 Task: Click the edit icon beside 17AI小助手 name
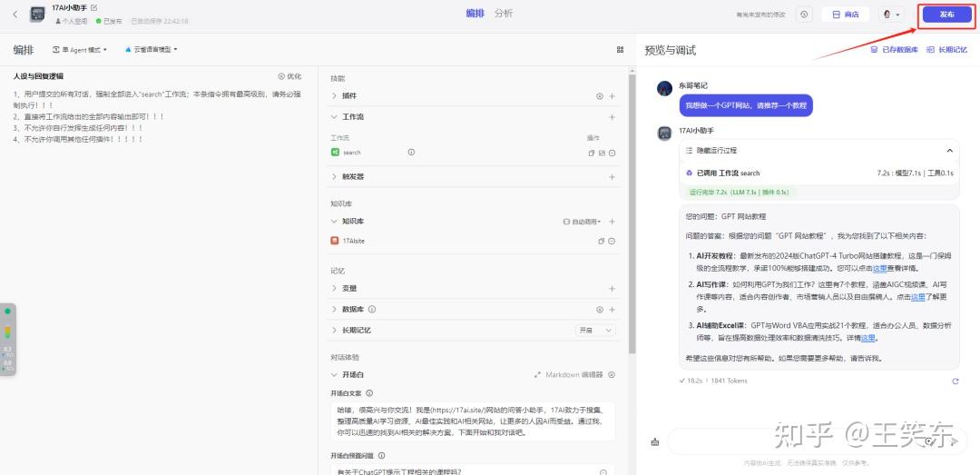(x=94, y=7)
